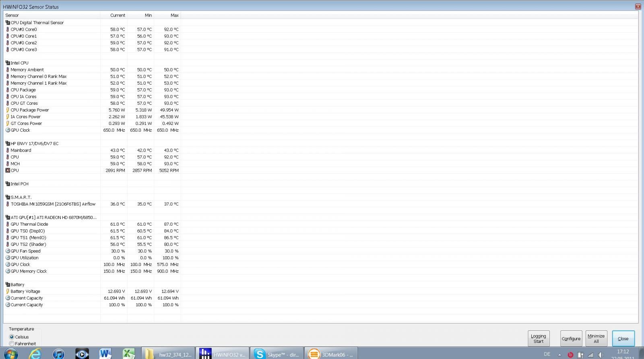
Task: Click the Intel PCH group icon
Action: pos(8,184)
